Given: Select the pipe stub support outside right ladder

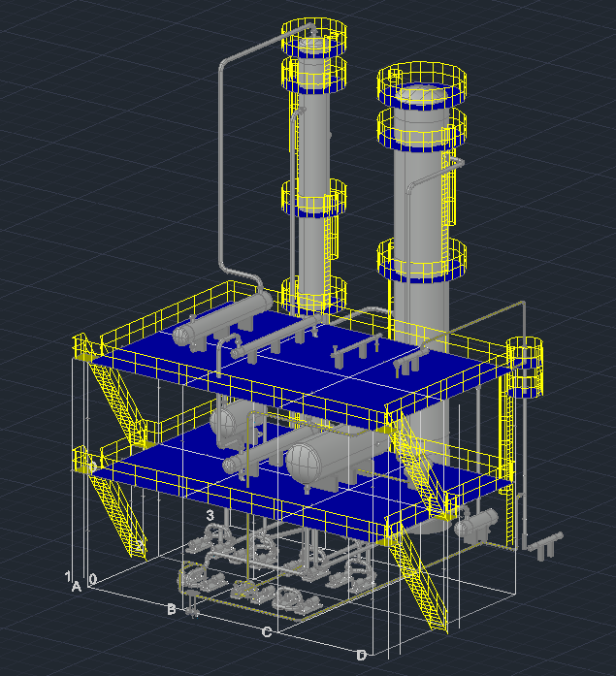Looking at the screenshot, I should point(545,547).
